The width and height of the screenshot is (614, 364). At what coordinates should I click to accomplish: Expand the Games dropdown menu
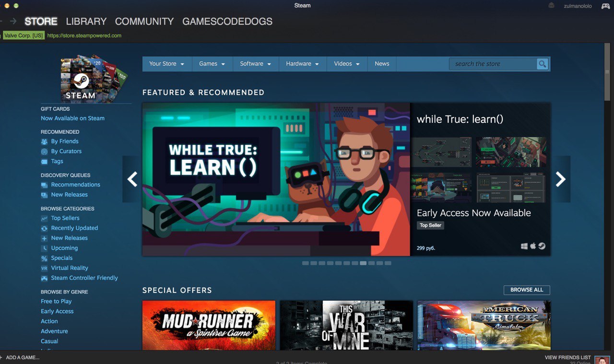click(212, 63)
